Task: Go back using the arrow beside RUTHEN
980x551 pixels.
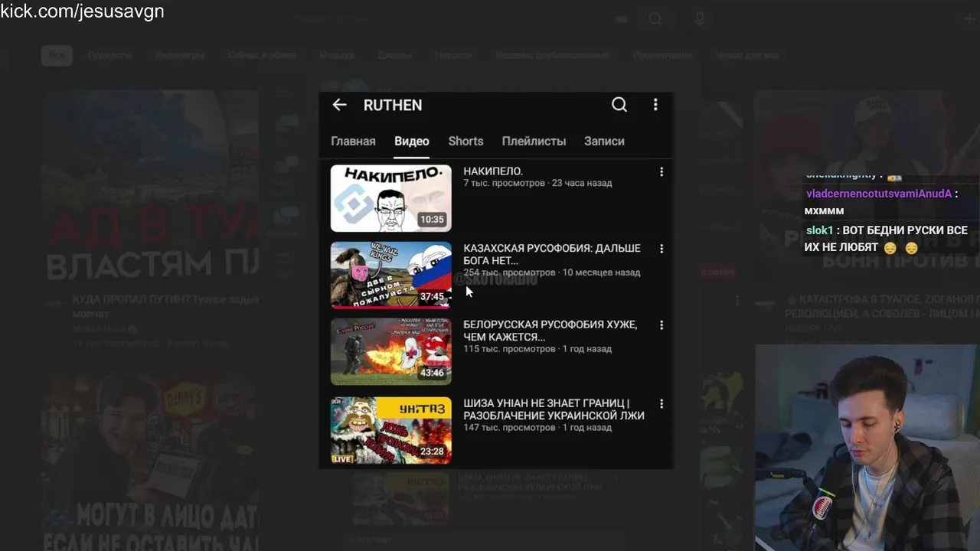Action: 340,105
